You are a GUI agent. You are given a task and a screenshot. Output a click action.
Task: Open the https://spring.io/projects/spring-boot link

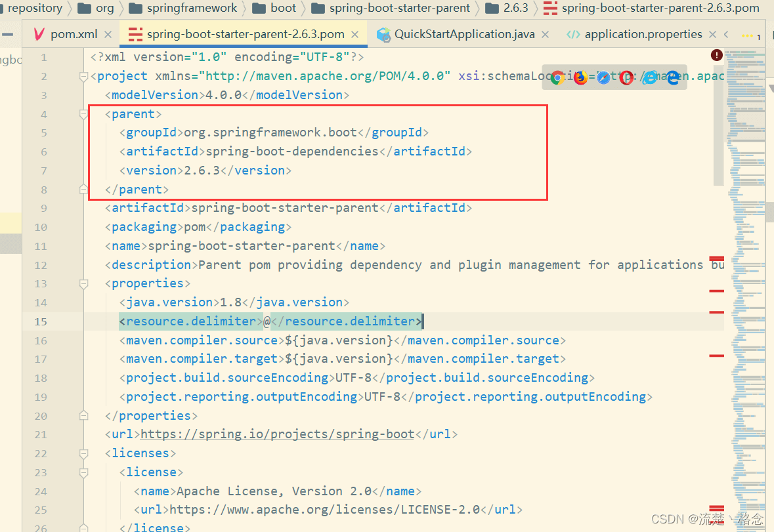click(x=278, y=434)
